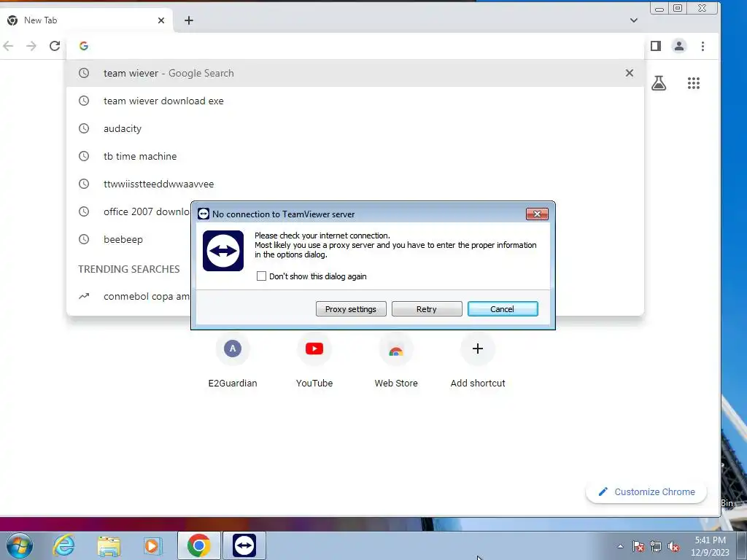Choose "audacity" suggestion
This screenshot has height=560, width=747.
[x=355, y=128]
